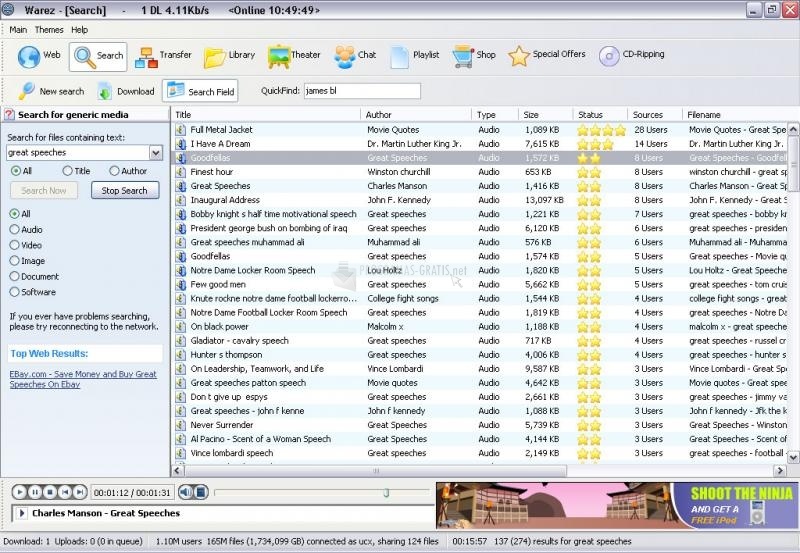The image size is (800, 553).
Task: Open the Help menu
Action: click(79, 30)
